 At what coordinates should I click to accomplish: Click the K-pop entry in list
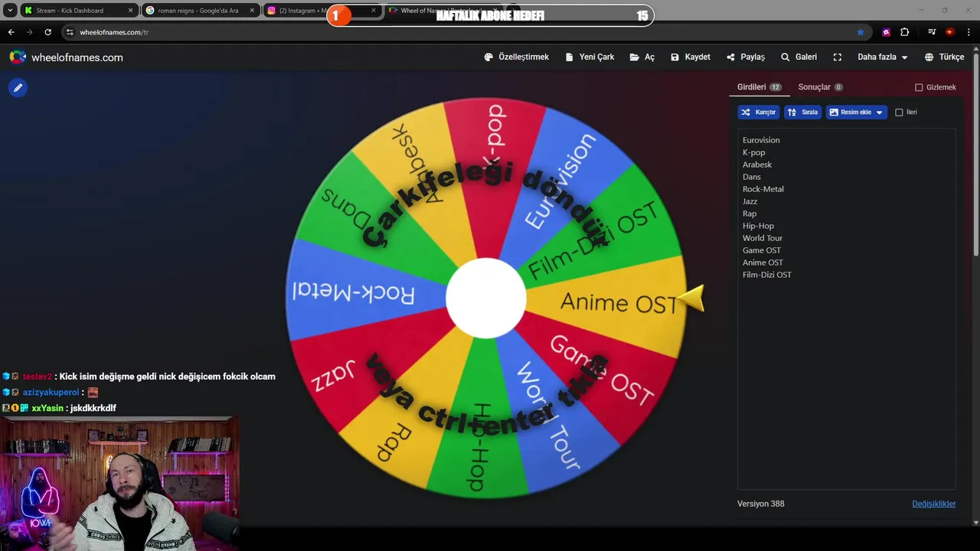point(754,152)
